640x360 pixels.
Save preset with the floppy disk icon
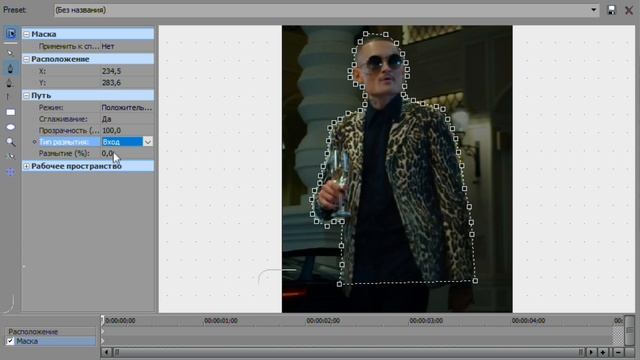point(611,10)
